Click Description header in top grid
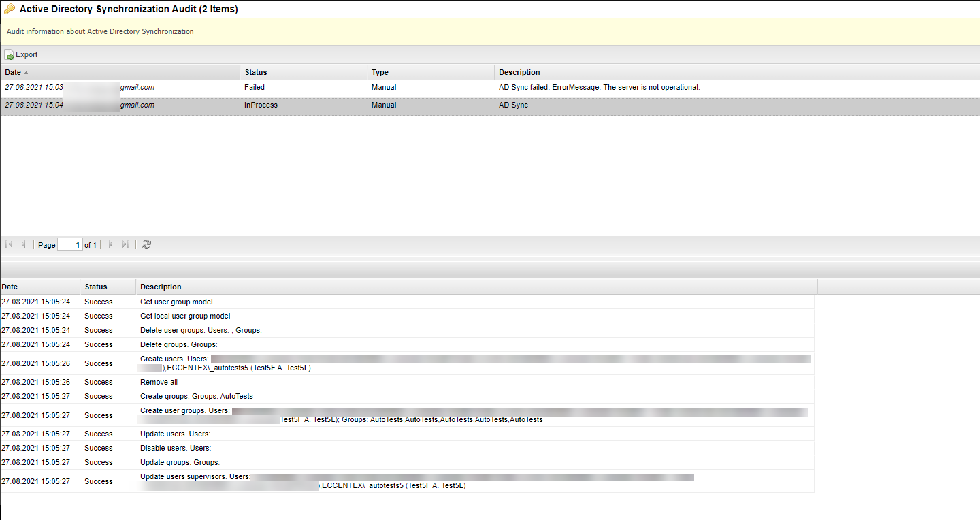 pyautogui.click(x=519, y=72)
